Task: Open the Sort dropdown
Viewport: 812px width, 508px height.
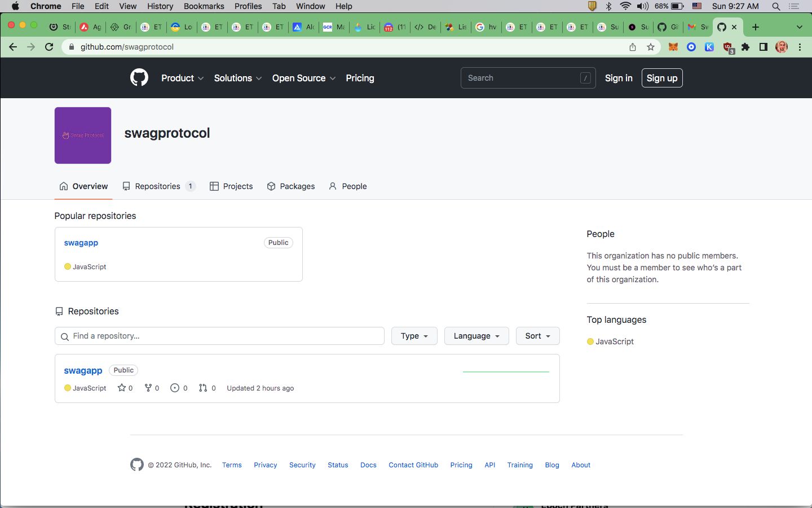Action: 537,336
